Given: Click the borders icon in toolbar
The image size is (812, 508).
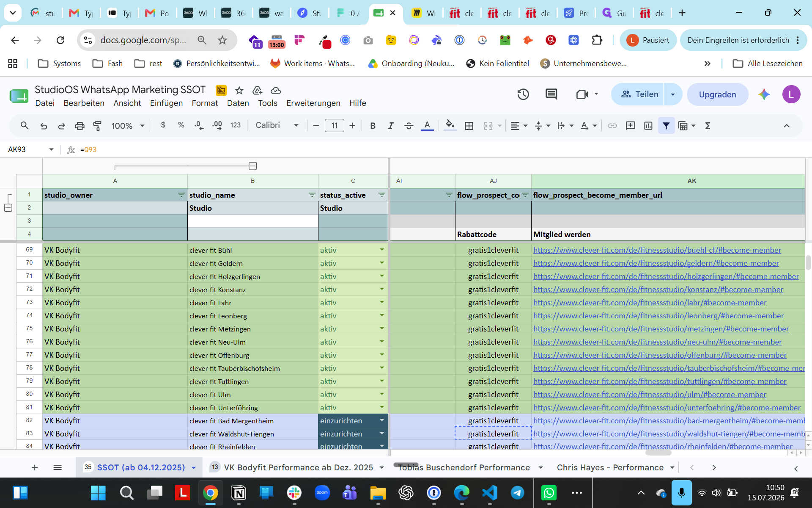Looking at the screenshot, I should point(469,126).
